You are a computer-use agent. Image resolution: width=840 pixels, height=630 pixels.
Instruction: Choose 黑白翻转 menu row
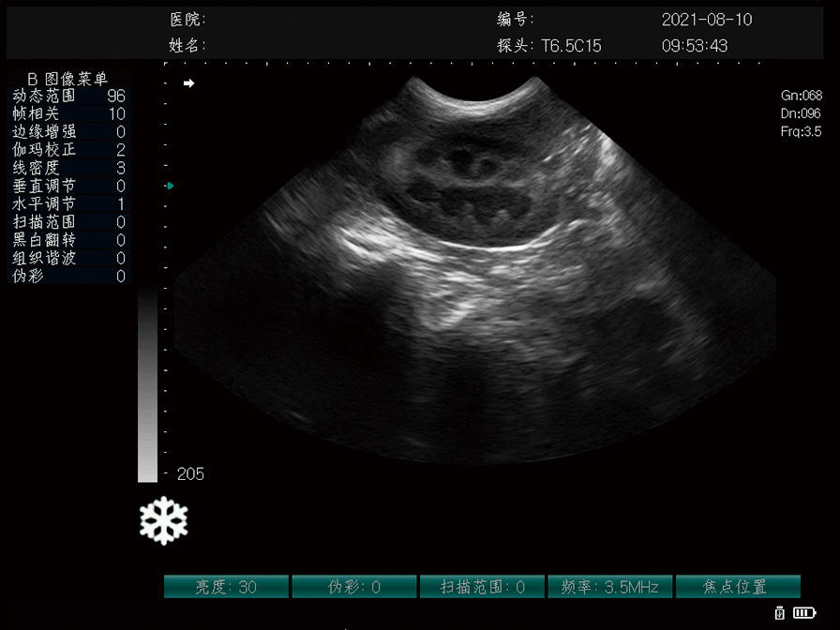pos(68,240)
